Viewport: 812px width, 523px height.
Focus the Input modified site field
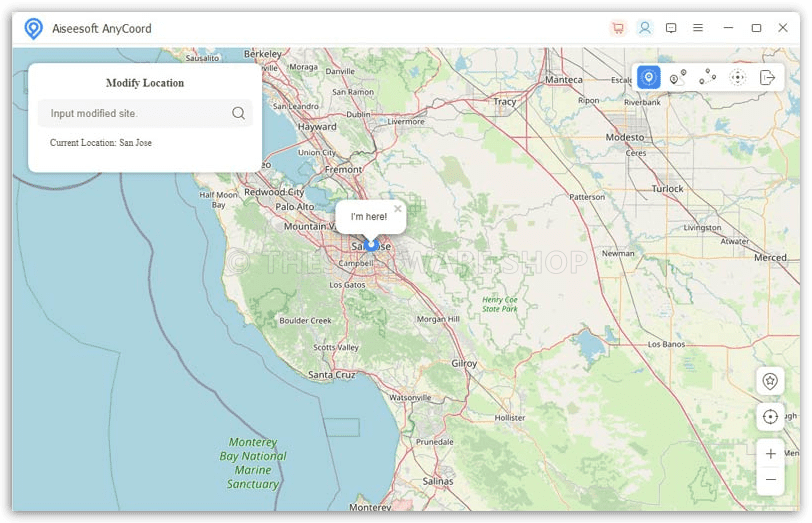click(145, 113)
